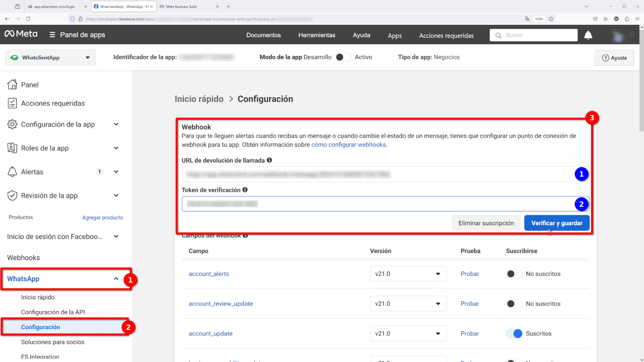
Task: Expand Revisión de la app section
Action: pyautogui.click(x=116, y=195)
